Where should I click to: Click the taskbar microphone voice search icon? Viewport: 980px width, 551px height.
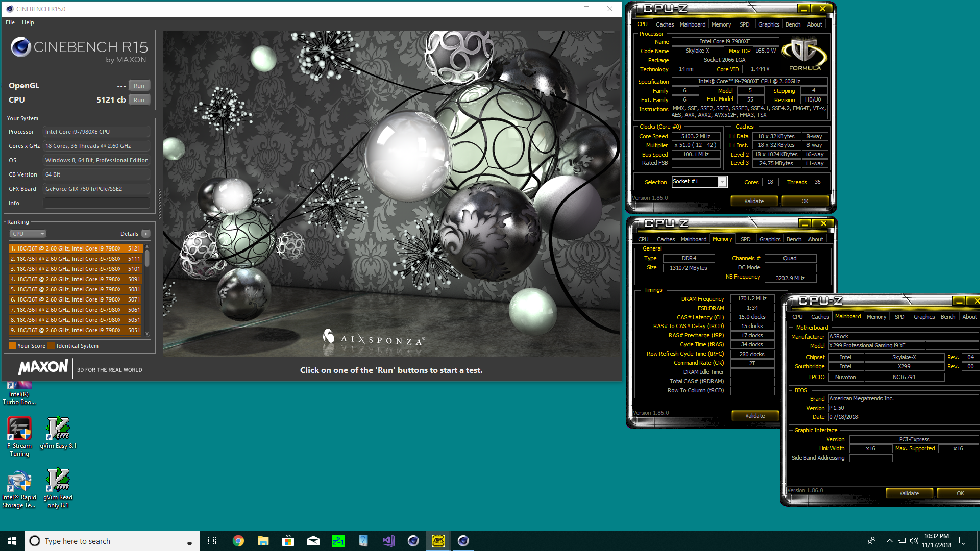point(189,541)
